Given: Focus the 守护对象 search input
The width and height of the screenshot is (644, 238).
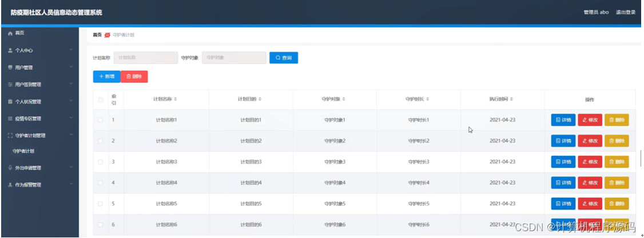Looking at the screenshot, I should [x=234, y=58].
